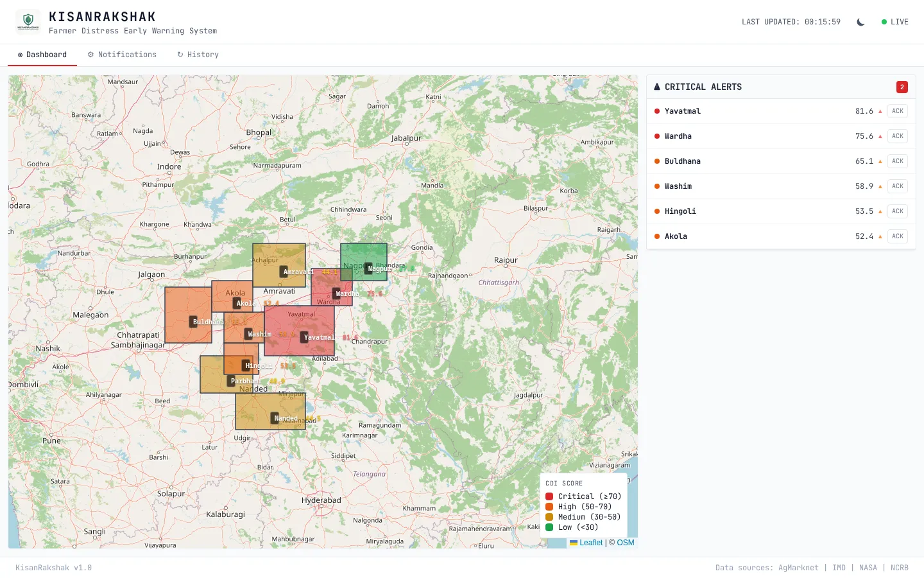Select the Wardha row in alerts list
Viewport: 924px width, 578px height.
pos(781,136)
